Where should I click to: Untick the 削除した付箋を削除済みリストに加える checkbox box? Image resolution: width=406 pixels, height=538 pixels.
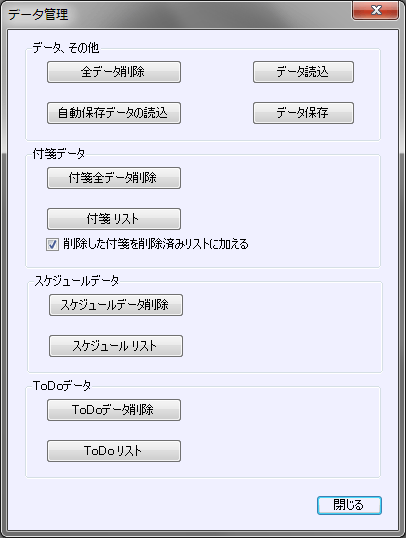tap(52, 244)
